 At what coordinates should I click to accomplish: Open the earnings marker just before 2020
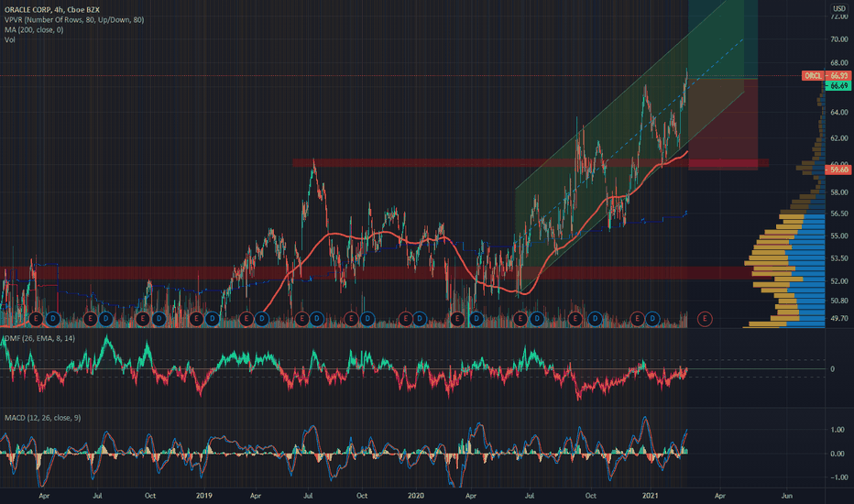(x=405, y=319)
